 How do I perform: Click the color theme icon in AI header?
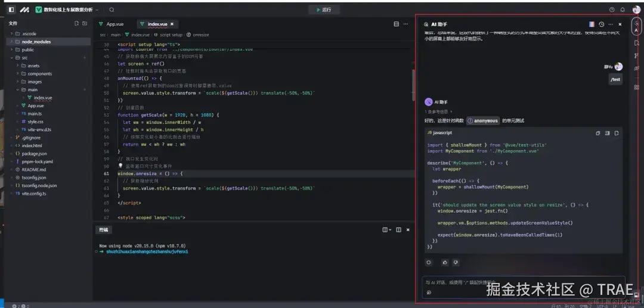592,24
